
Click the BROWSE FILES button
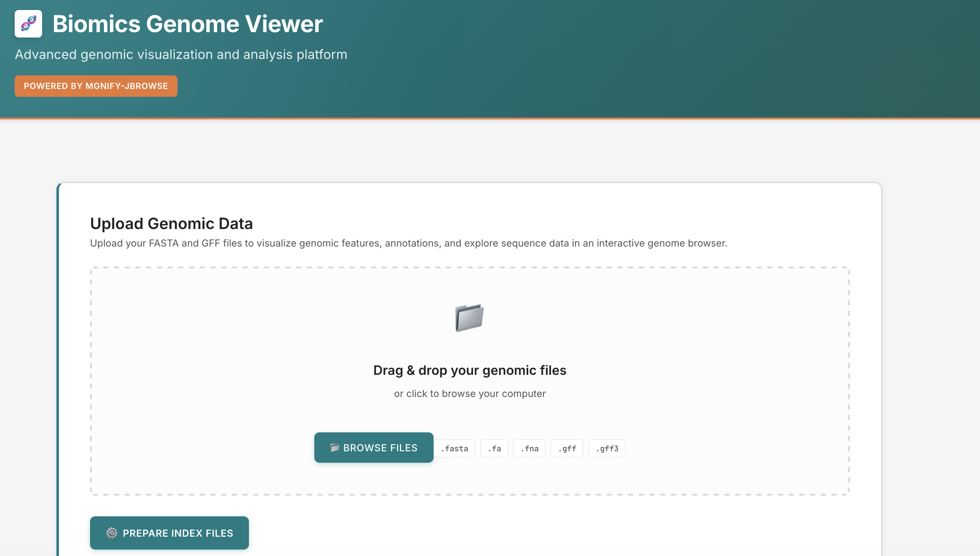coord(374,447)
